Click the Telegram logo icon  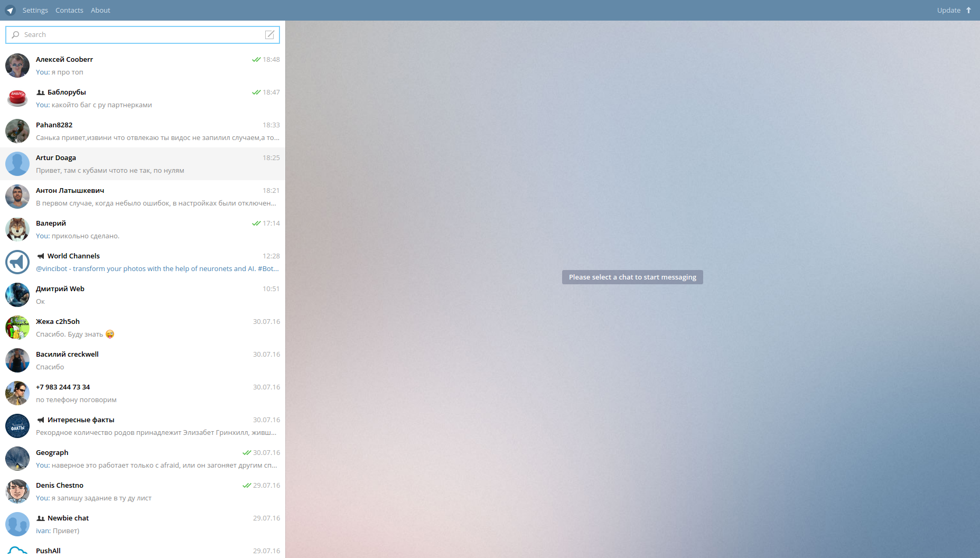[x=10, y=10]
